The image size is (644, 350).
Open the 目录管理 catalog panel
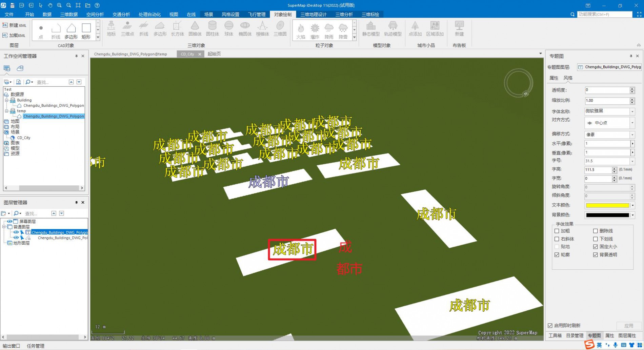click(x=575, y=335)
